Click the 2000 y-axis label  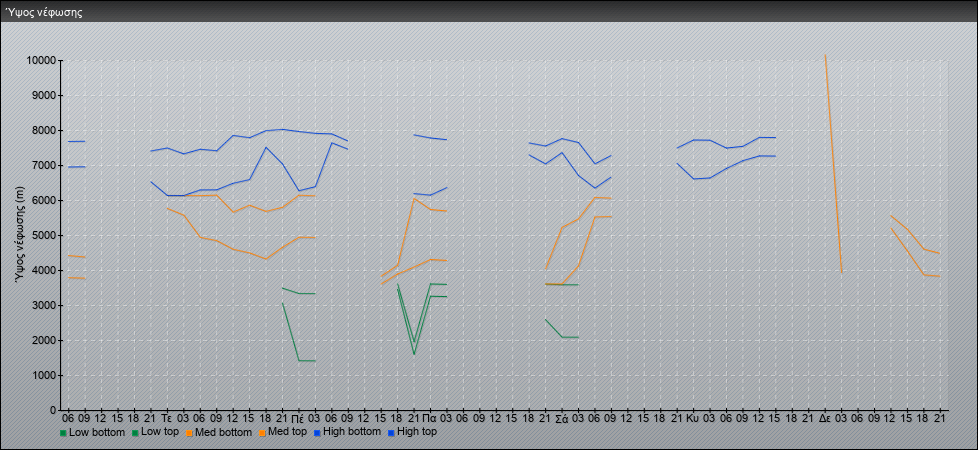(44, 340)
